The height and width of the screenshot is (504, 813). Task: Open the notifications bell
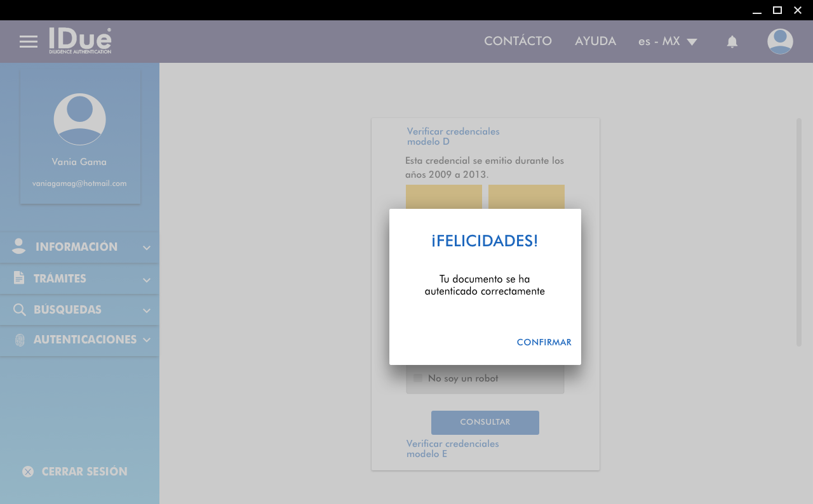point(732,42)
